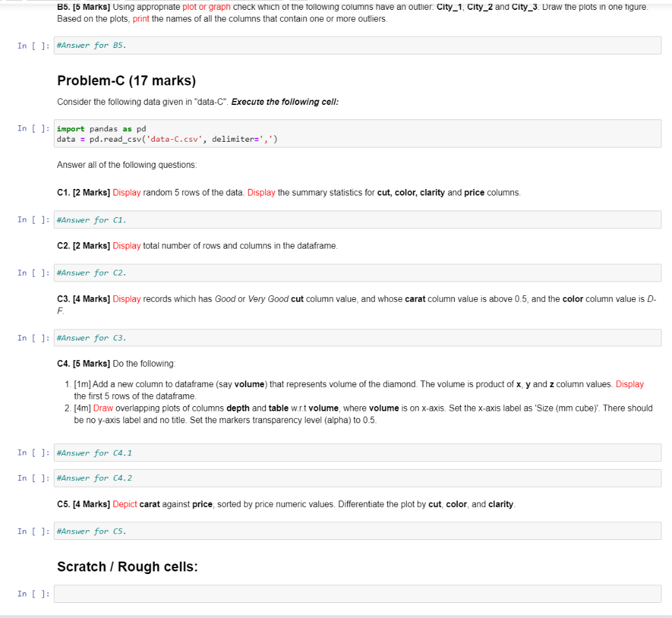The image size is (672, 618).
Task: Click inside the #Answer for C4.1 code cell
Action: tap(262, 452)
